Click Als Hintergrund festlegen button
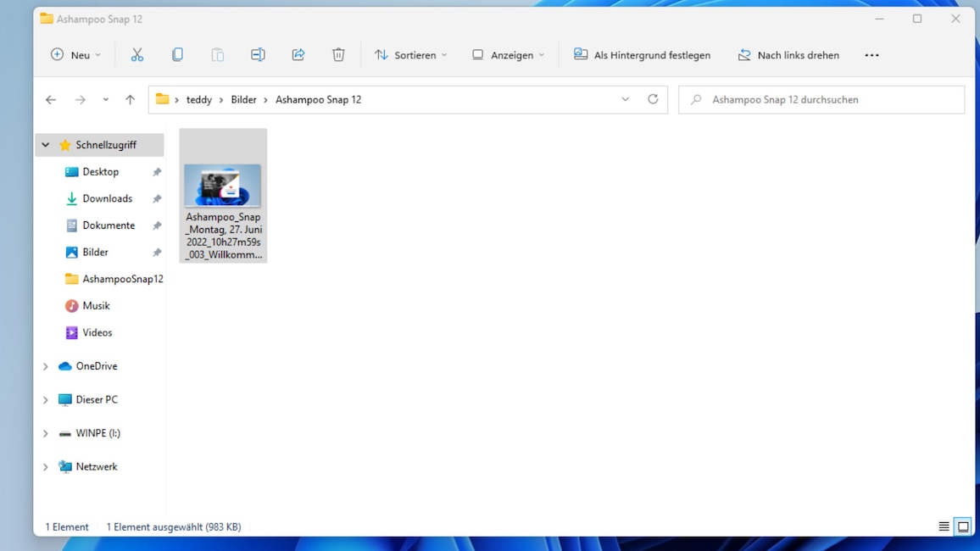Viewport: 980px width, 551px height. [642, 55]
